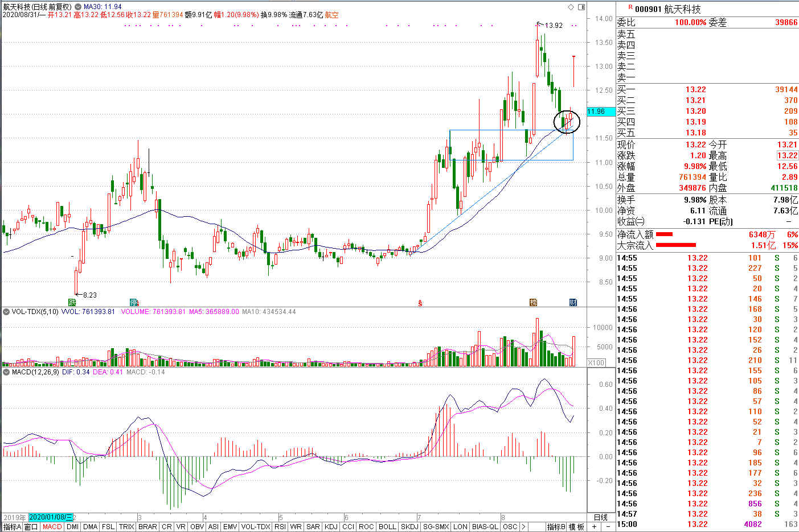Switch to the BRAR indicator tab

click(x=147, y=527)
